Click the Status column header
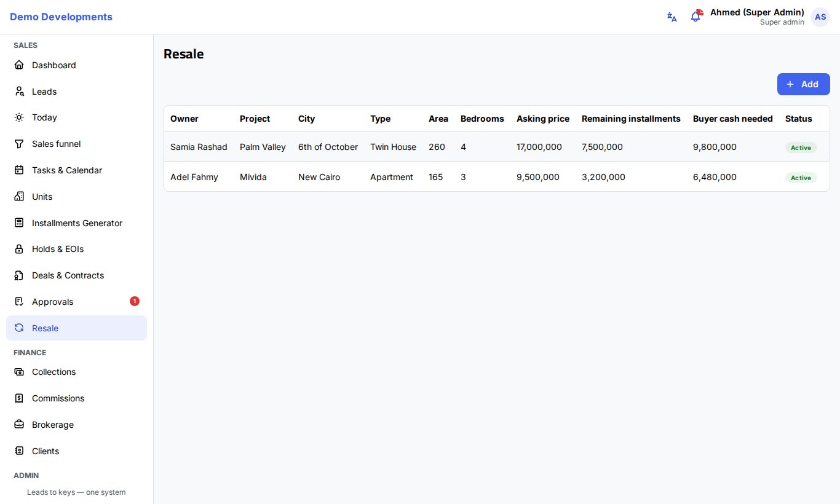 pos(799,119)
